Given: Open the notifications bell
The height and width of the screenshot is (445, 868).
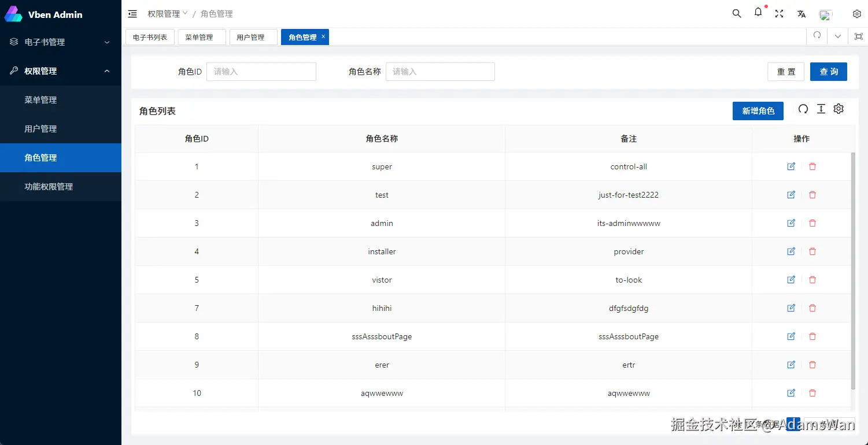Looking at the screenshot, I should pos(758,12).
